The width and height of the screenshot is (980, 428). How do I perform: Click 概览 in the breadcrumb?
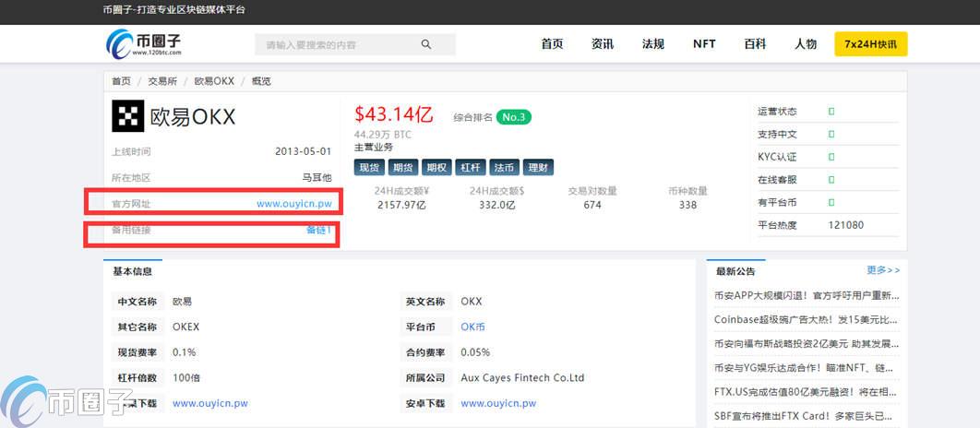click(x=261, y=81)
